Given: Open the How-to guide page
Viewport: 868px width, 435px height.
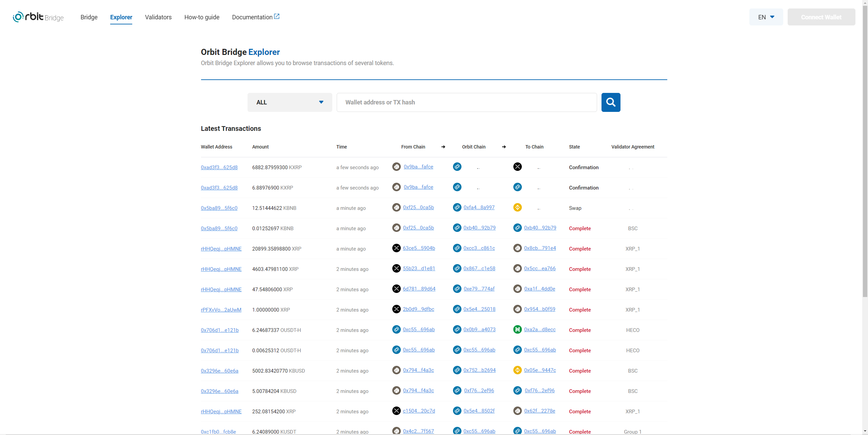Looking at the screenshot, I should point(202,17).
